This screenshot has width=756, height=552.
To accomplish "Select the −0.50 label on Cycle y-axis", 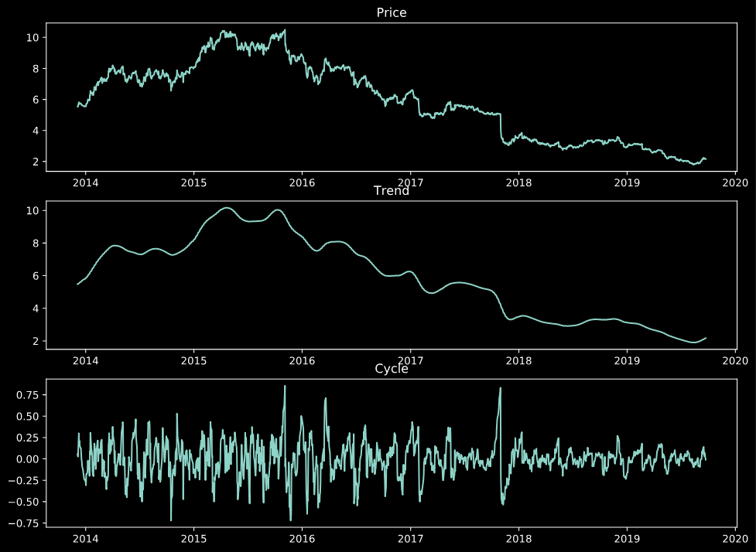I will [x=24, y=502].
